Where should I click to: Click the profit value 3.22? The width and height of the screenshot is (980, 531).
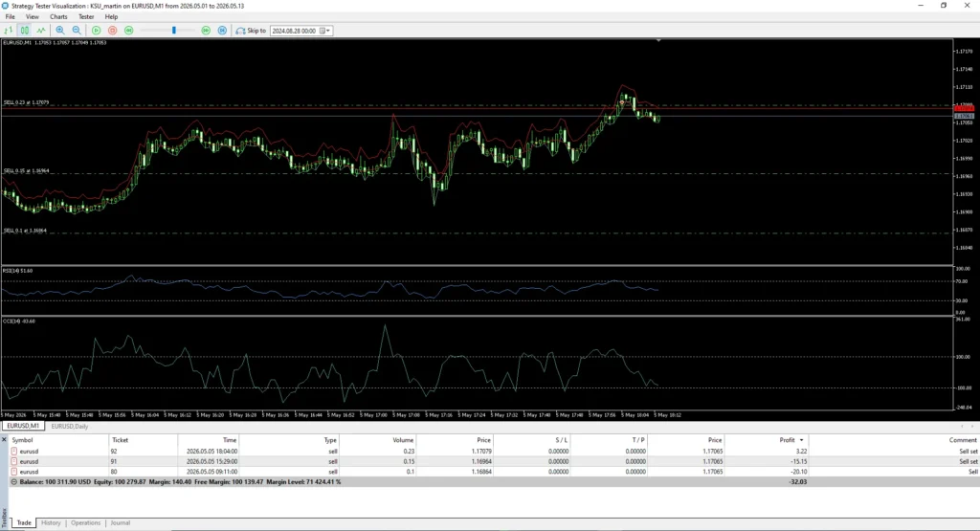coord(801,451)
